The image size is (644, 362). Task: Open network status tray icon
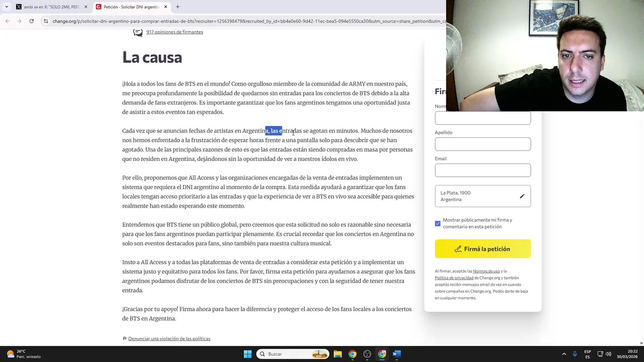[x=600, y=354]
